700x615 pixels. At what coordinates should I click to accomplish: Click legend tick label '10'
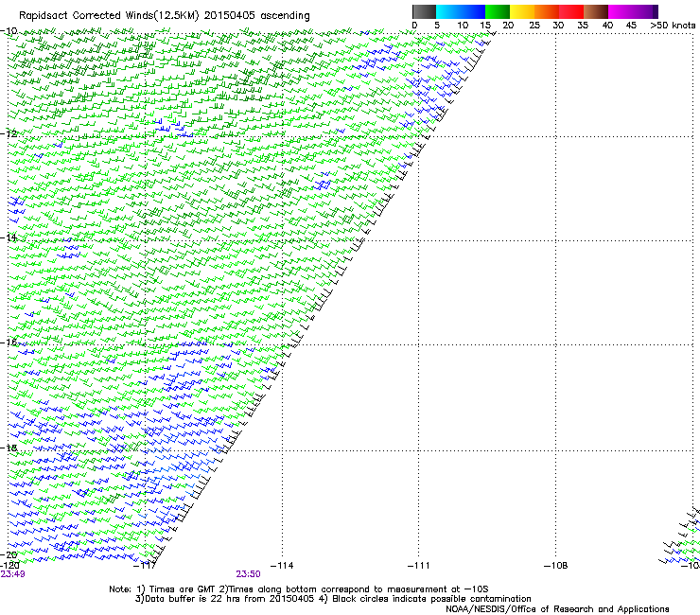pyautogui.click(x=463, y=26)
